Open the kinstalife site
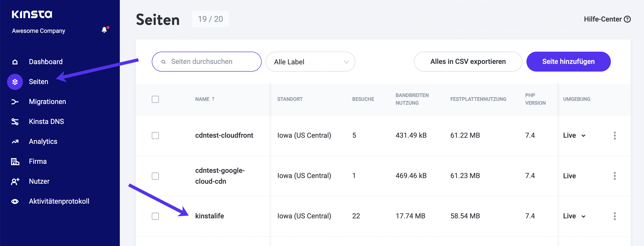This screenshot has width=644, height=246. pyautogui.click(x=209, y=216)
